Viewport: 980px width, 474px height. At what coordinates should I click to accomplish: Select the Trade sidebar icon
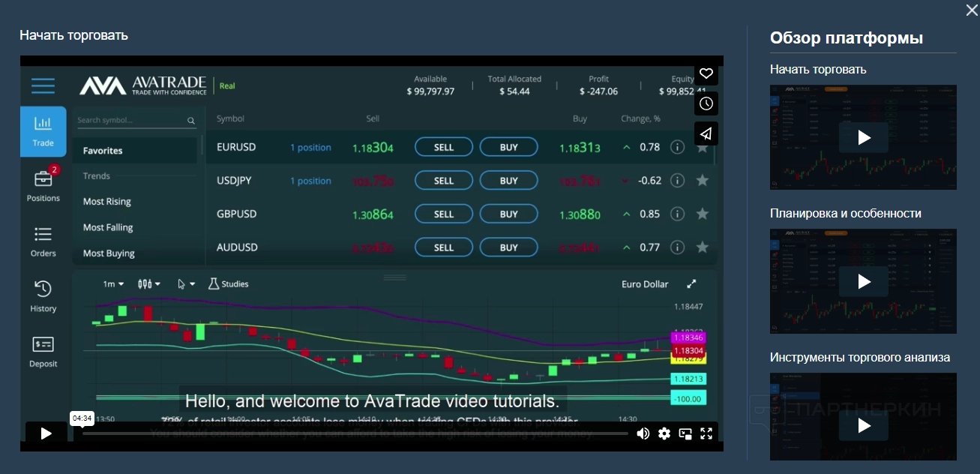tap(43, 131)
